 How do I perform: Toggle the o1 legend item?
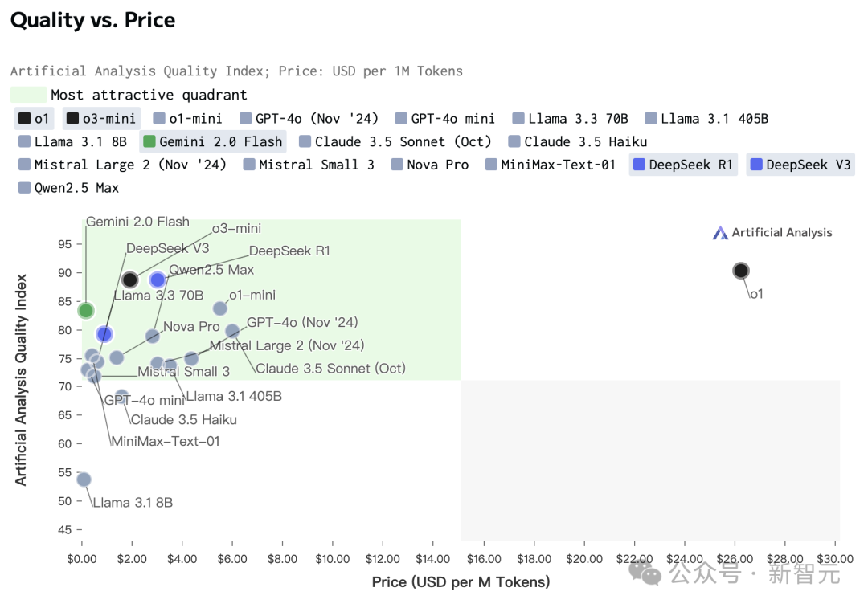[x=33, y=119]
